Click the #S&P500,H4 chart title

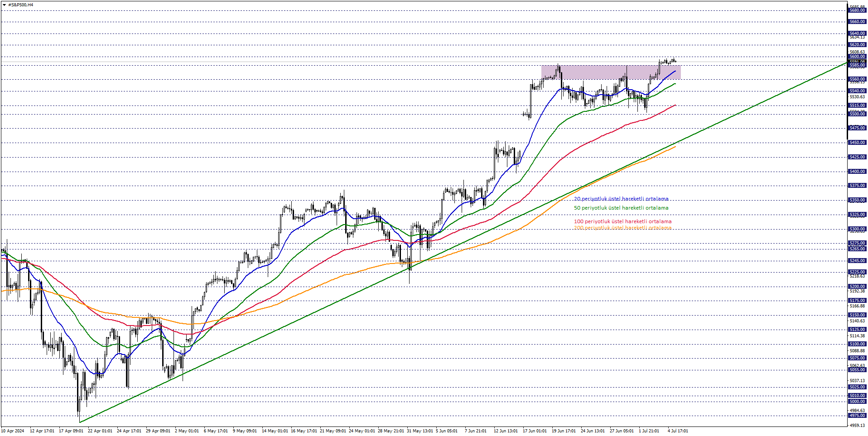coord(20,5)
